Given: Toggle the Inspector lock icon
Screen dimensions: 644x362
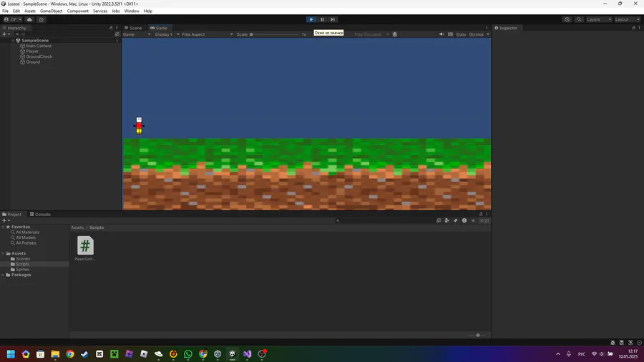Looking at the screenshot, I should [x=633, y=27].
